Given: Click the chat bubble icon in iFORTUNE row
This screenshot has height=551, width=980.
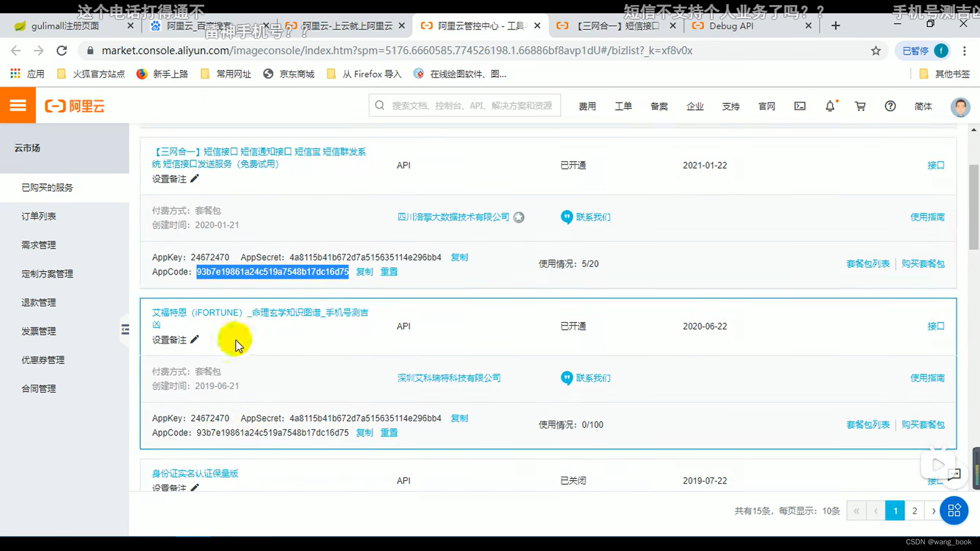Looking at the screenshot, I should [x=567, y=378].
